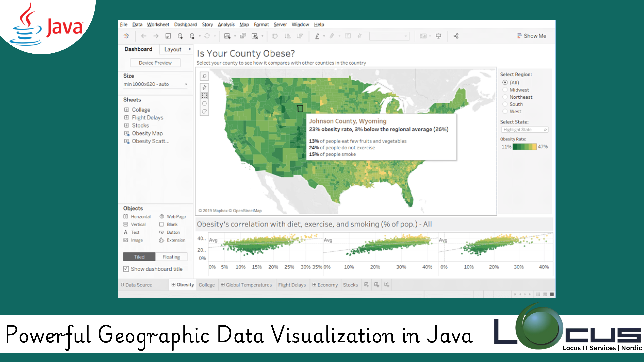Select the radial selection map tool
Screen dimensions: 644x362
204,103
